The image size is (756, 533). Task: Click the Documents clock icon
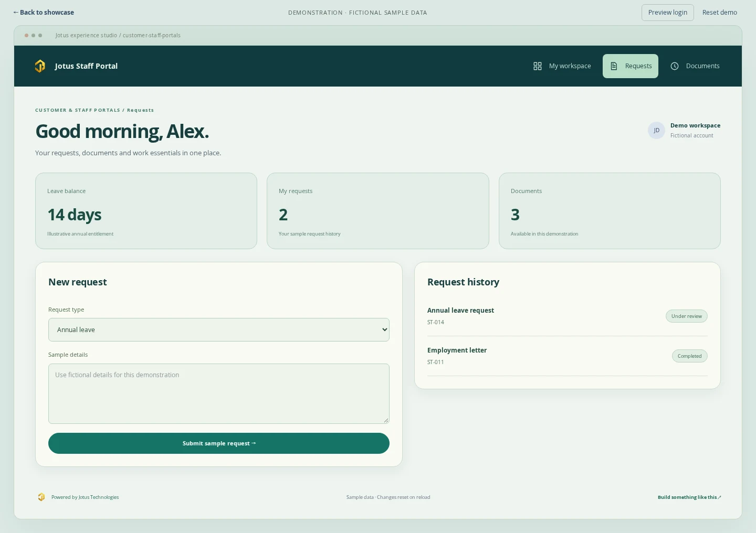(675, 66)
